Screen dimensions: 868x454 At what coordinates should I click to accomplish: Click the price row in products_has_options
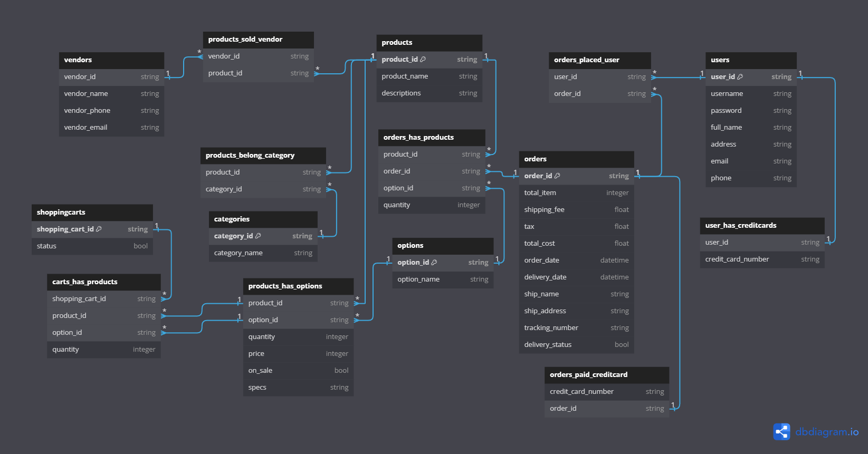pyautogui.click(x=298, y=354)
